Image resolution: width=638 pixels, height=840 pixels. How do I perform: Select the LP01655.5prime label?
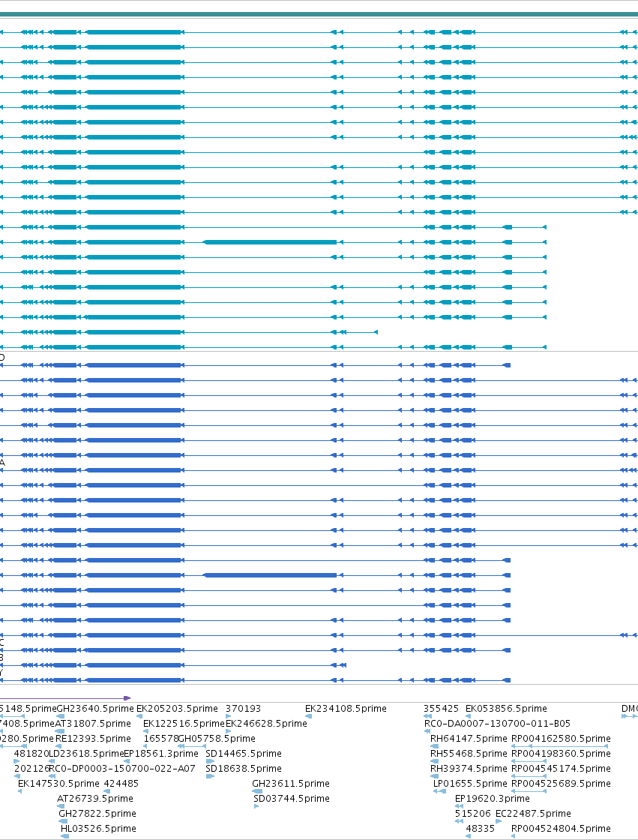click(x=470, y=783)
